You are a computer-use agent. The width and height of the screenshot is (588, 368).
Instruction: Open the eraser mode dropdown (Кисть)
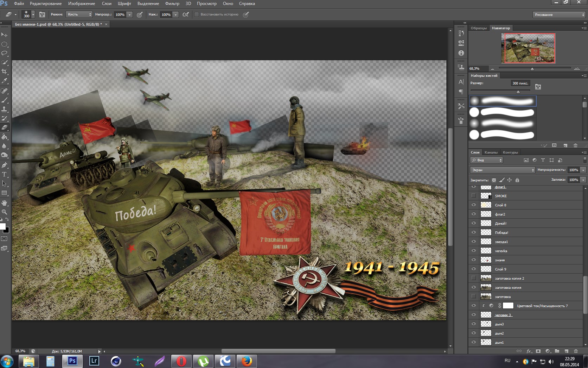(x=79, y=14)
